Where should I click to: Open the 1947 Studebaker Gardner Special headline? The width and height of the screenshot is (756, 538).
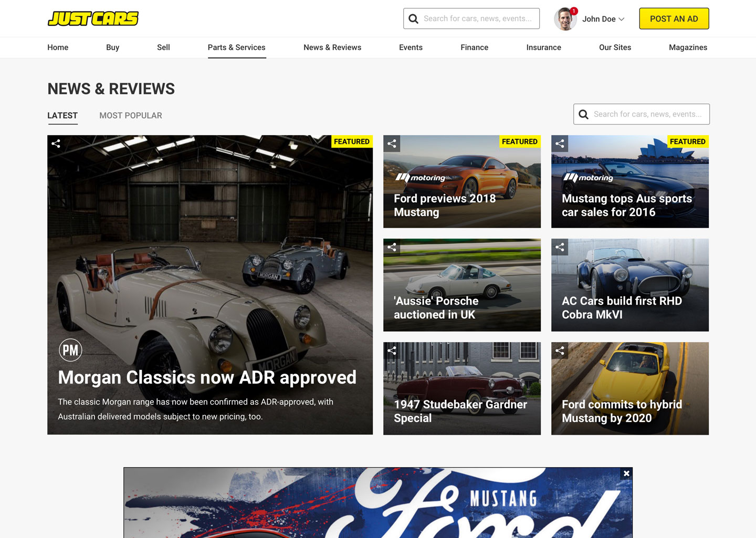tap(460, 411)
